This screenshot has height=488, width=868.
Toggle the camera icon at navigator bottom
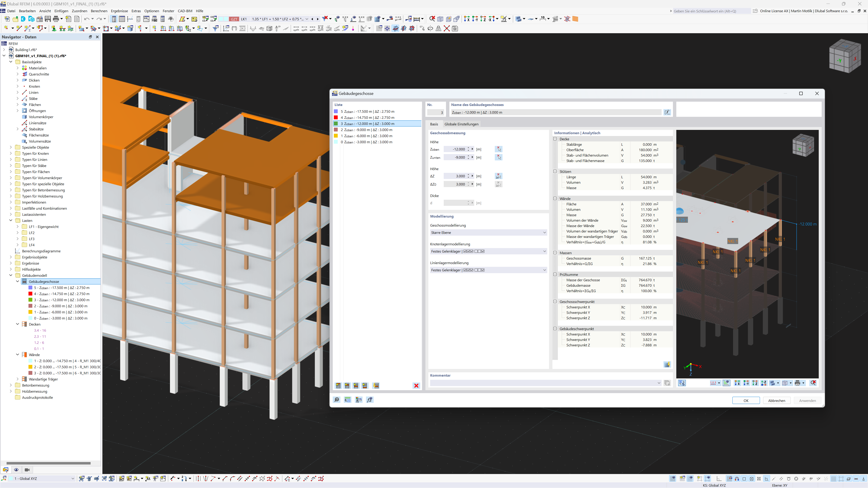click(x=27, y=469)
